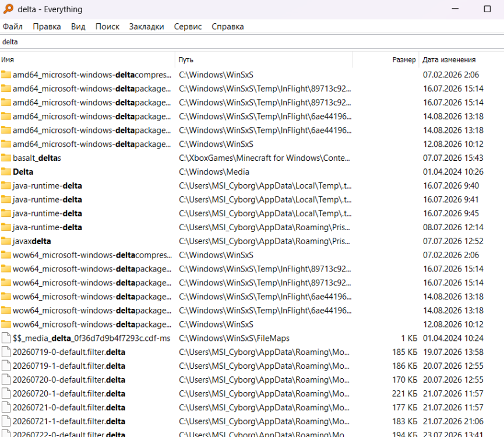Select the Delta folder name in results
The height and width of the screenshot is (437, 504).
click(23, 171)
